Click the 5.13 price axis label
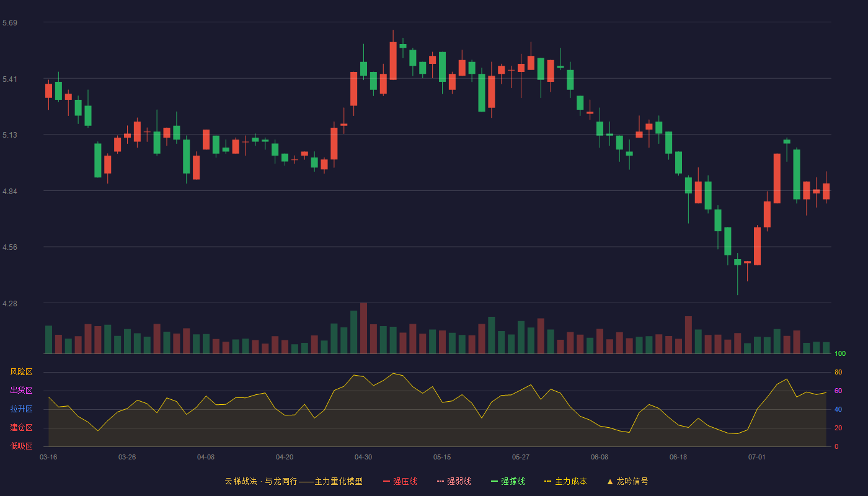This screenshot has height=496, width=868. pos(10,135)
